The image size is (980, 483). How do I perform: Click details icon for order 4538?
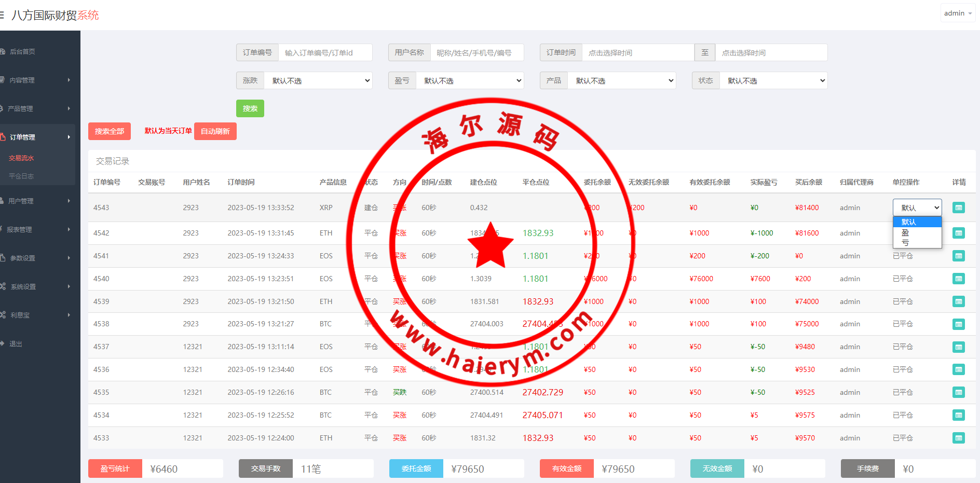[958, 324]
